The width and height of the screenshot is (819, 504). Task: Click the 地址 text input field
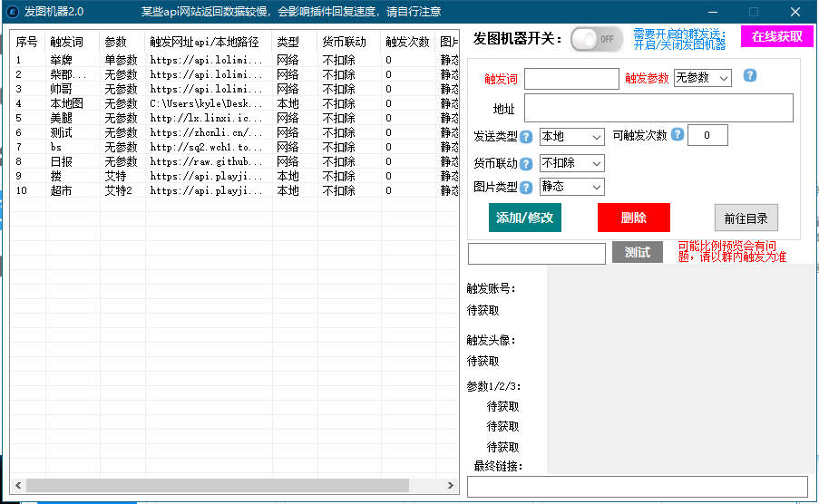[x=658, y=108]
